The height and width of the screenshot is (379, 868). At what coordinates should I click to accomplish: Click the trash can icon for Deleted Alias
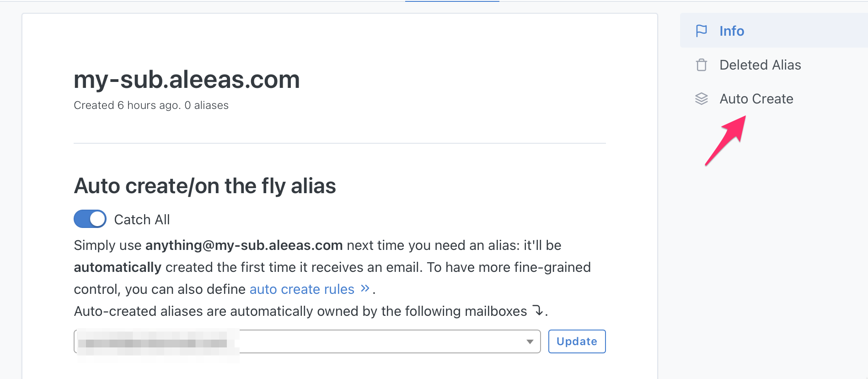pyautogui.click(x=701, y=65)
